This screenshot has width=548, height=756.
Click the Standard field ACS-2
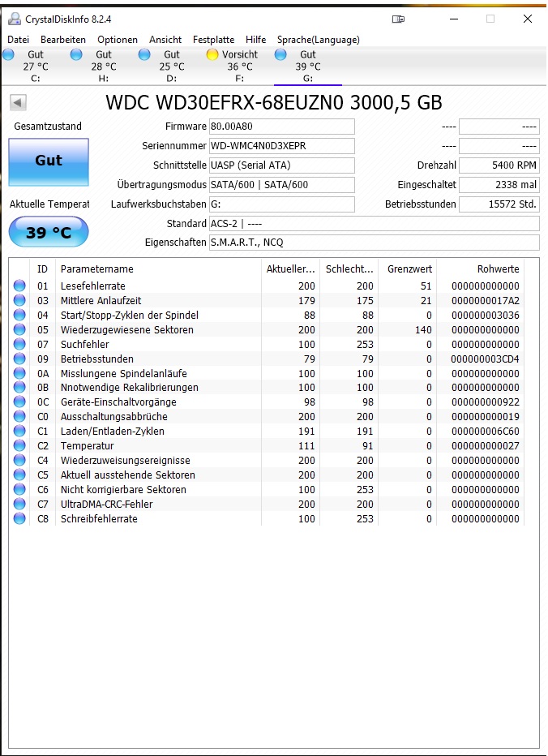[x=375, y=224]
